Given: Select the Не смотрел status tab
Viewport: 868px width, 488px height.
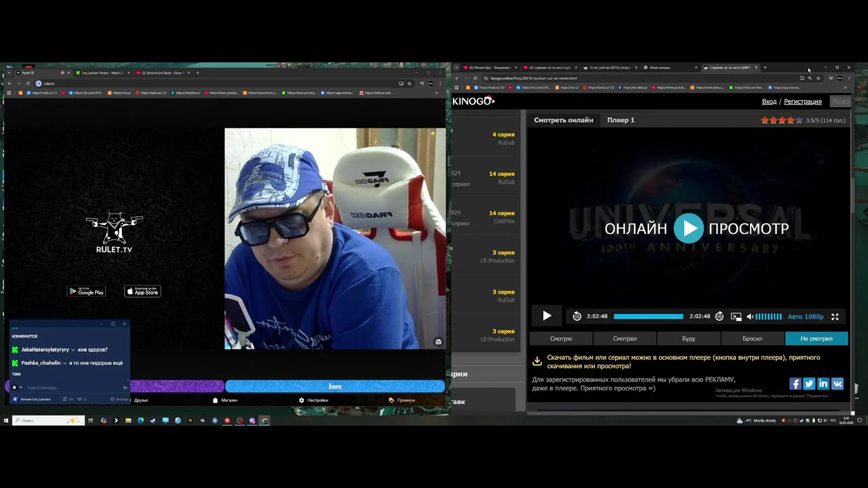Looking at the screenshot, I should tap(816, 338).
